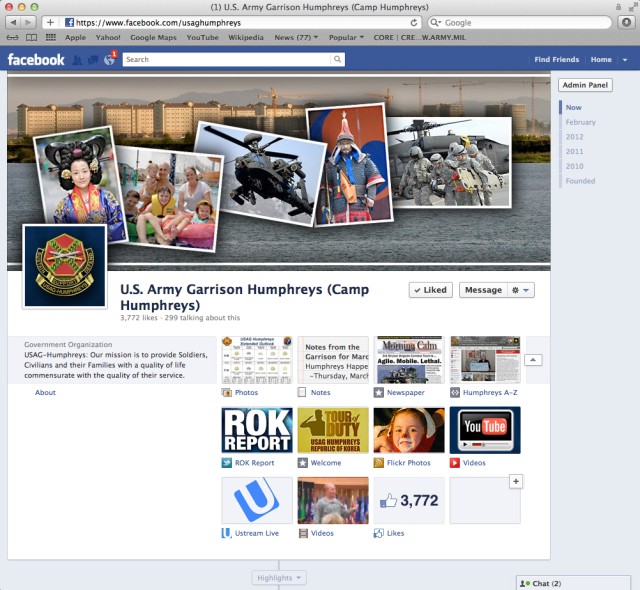Open the account dropdown arrow beside Home

click(x=625, y=60)
